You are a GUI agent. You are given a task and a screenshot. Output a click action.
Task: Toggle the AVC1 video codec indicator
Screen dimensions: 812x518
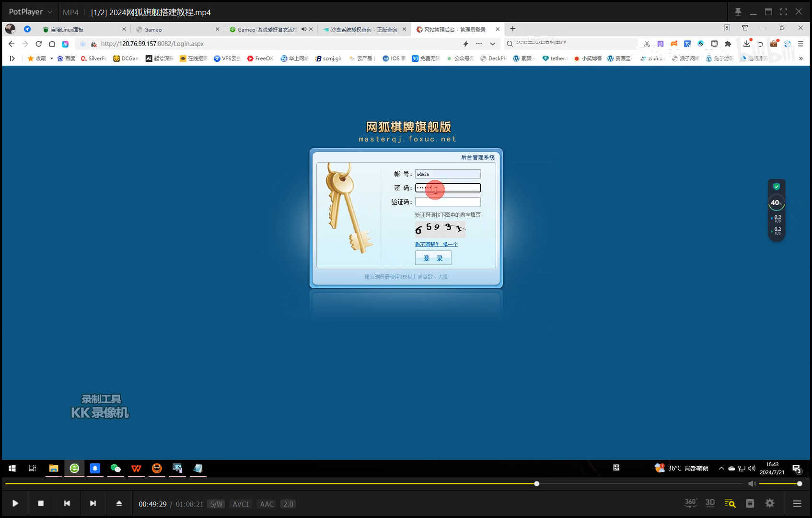point(241,504)
